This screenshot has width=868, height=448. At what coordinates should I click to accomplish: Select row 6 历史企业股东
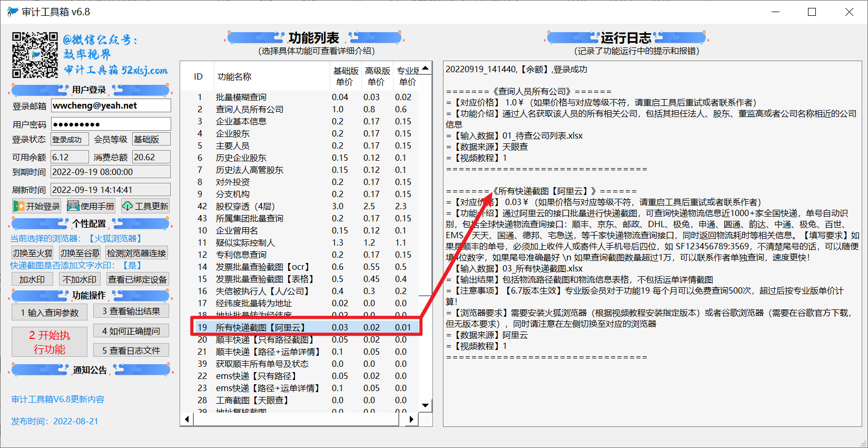(300, 158)
